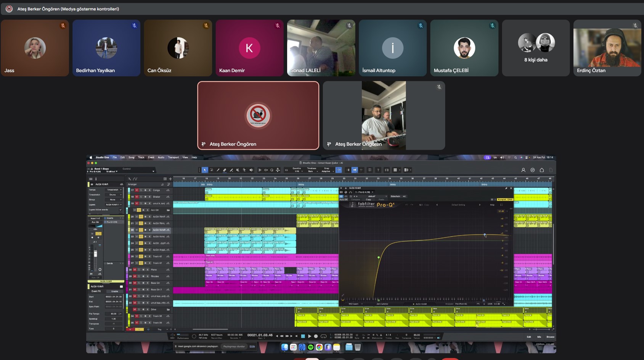The width and height of the screenshot is (644, 360).
Task: Open the Transport menu
Action: [173, 157]
